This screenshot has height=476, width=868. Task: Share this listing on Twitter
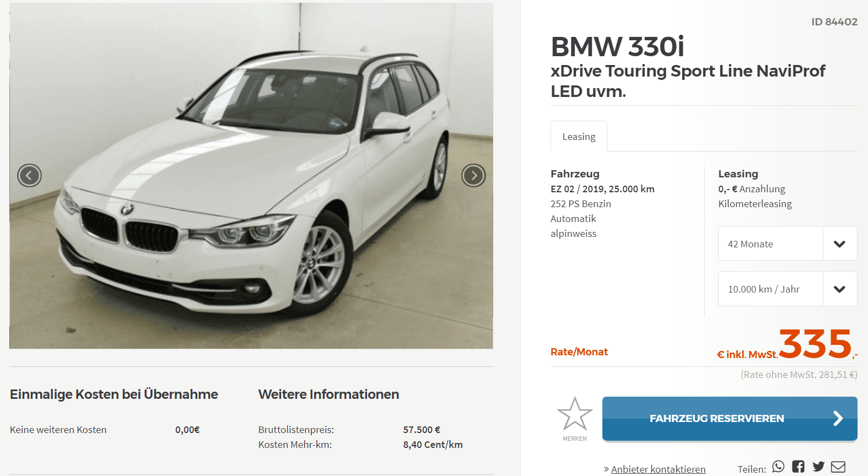pos(818,467)
